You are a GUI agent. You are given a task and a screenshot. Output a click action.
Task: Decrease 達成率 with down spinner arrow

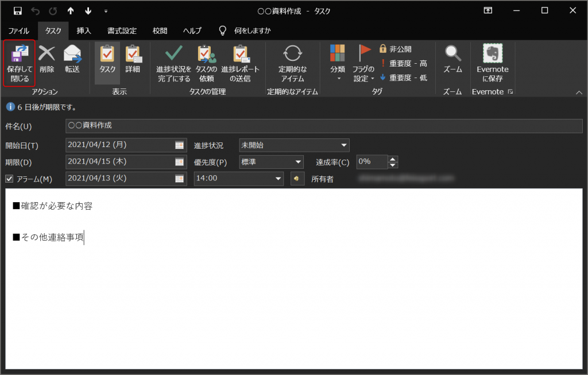pos(393,165)
